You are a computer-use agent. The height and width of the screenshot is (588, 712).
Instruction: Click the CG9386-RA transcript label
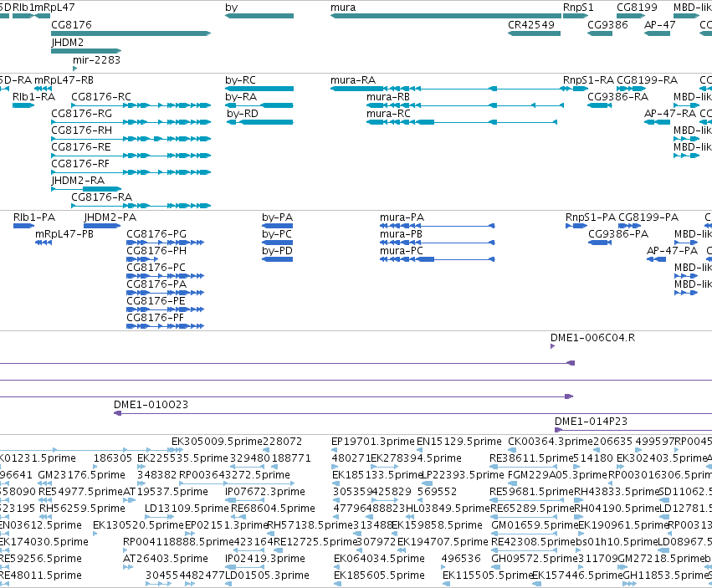pyautogui.click(x=618, y=97)
